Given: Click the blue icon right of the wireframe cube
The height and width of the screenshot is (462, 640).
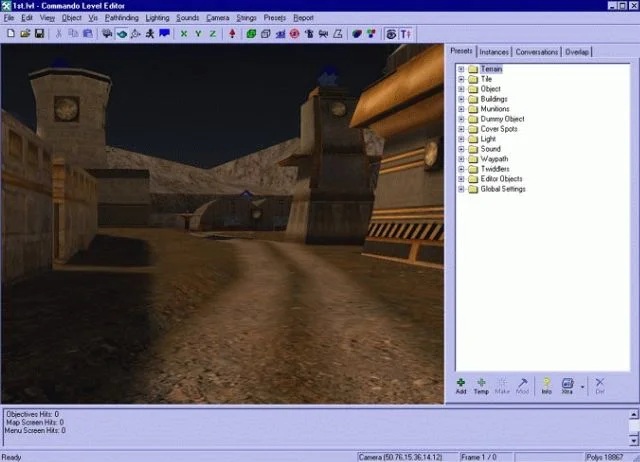Looking at the screenshot, I should point(280,34).
